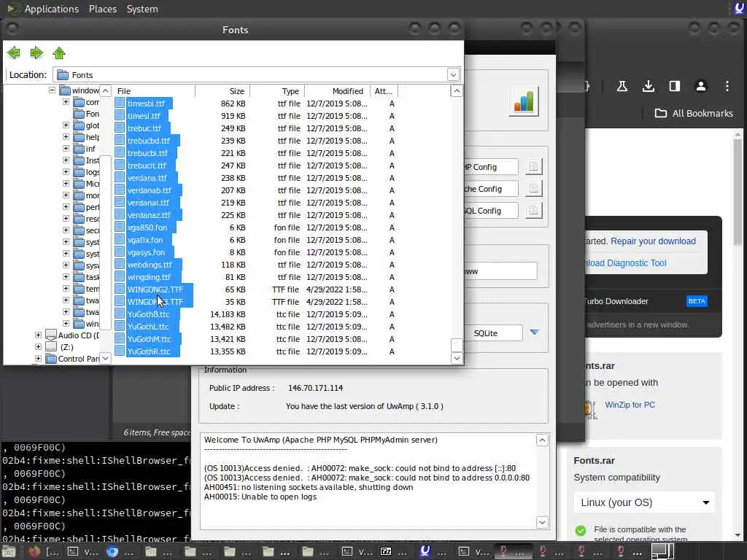Open the browser profile avatar icon

[700, 86]
